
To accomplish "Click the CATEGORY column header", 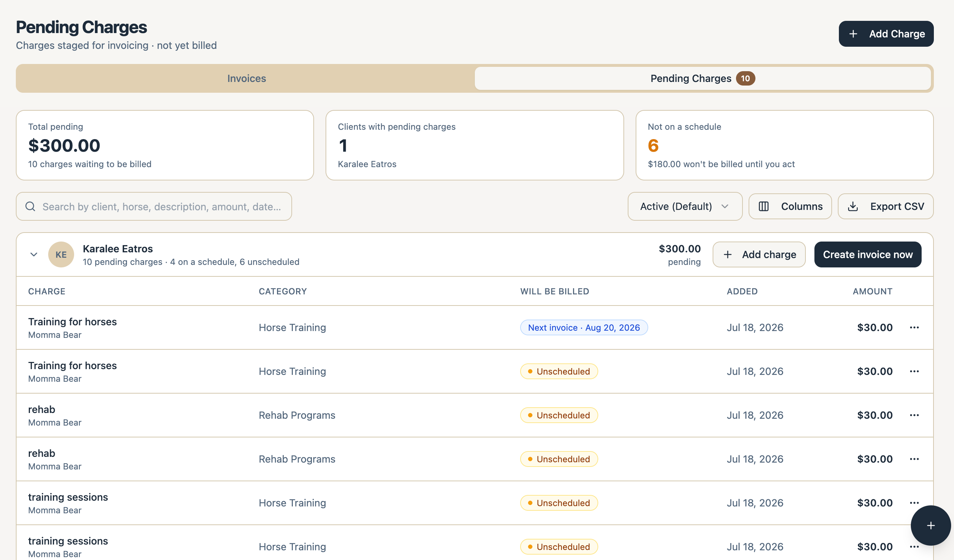I will coord(282,291).
